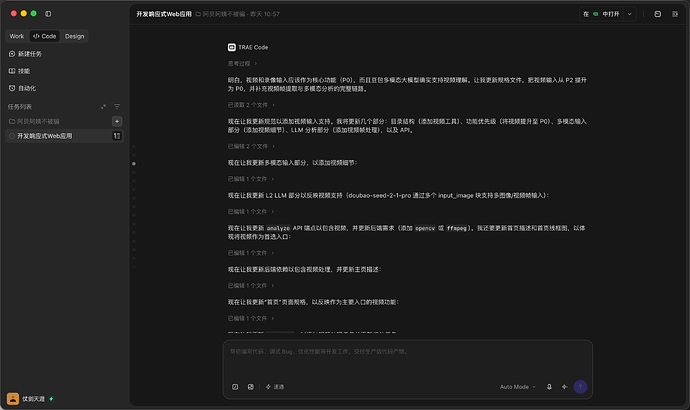Switch to the Work tab
The width and height of the screenshot is (690, 410).
pos(17,36)
